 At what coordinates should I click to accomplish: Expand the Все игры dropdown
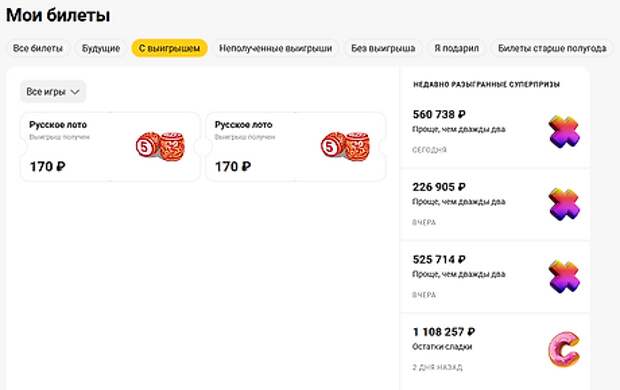click(53, 92)
